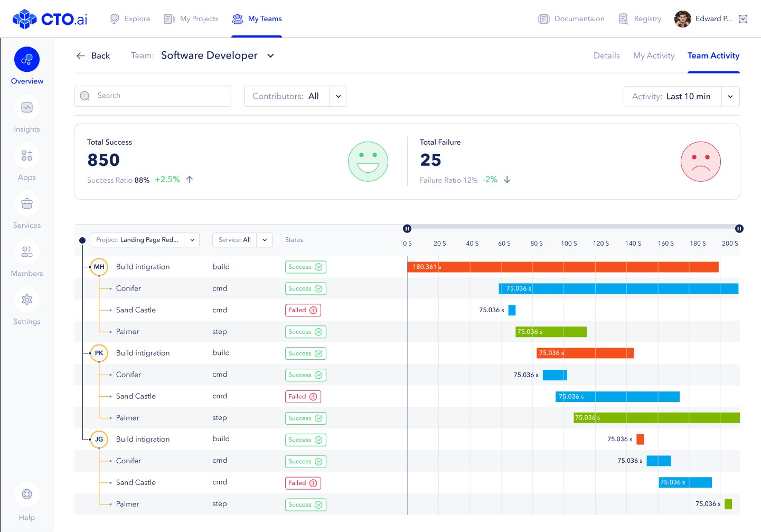Click into the Search field
Viewport: 761px width, 532px height.
point(153,96)
